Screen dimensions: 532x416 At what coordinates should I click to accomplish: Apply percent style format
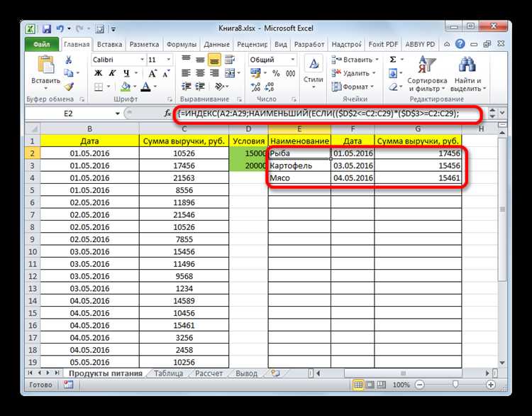(x=276, y=73)
